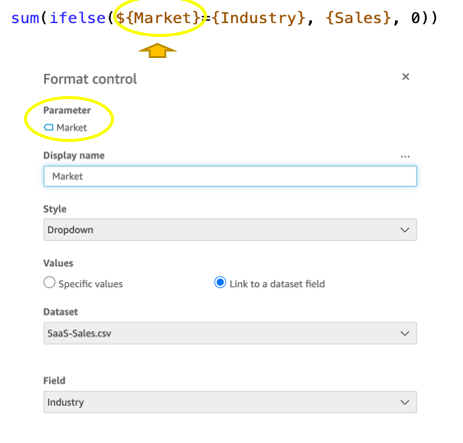Click the yellow upward arrow

point(157,50)
